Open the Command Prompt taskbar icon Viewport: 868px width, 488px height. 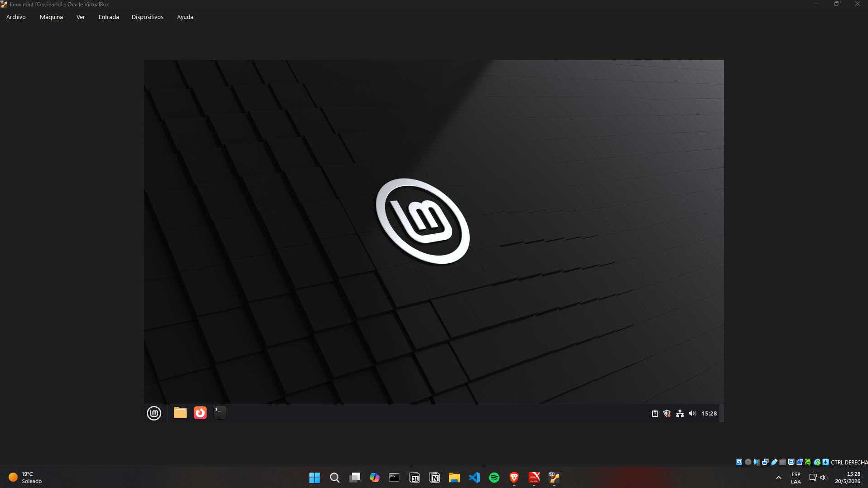coord(395,478)
